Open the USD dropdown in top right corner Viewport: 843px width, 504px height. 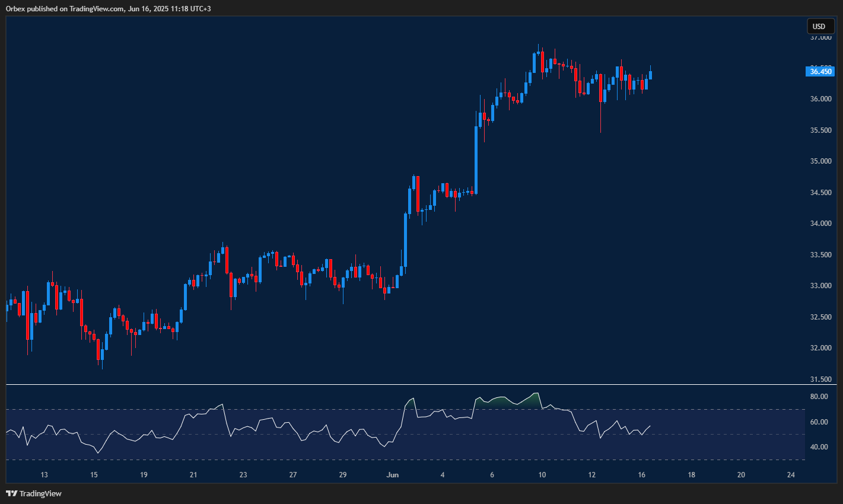(820, 26)
